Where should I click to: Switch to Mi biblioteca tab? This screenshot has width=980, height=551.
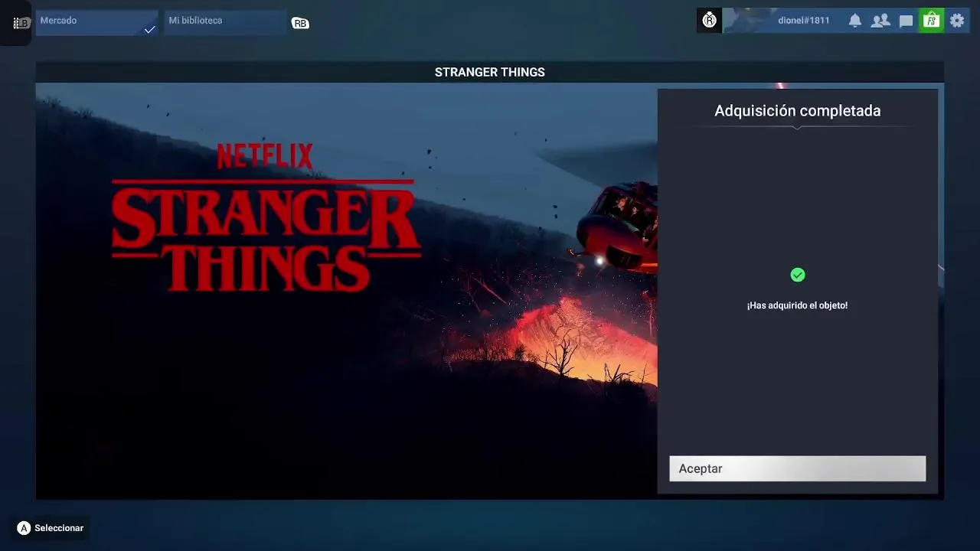pos(225,22)
